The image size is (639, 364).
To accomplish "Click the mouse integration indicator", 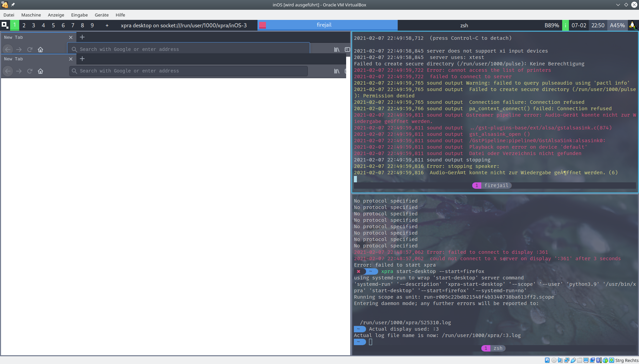I will (605, 360).
